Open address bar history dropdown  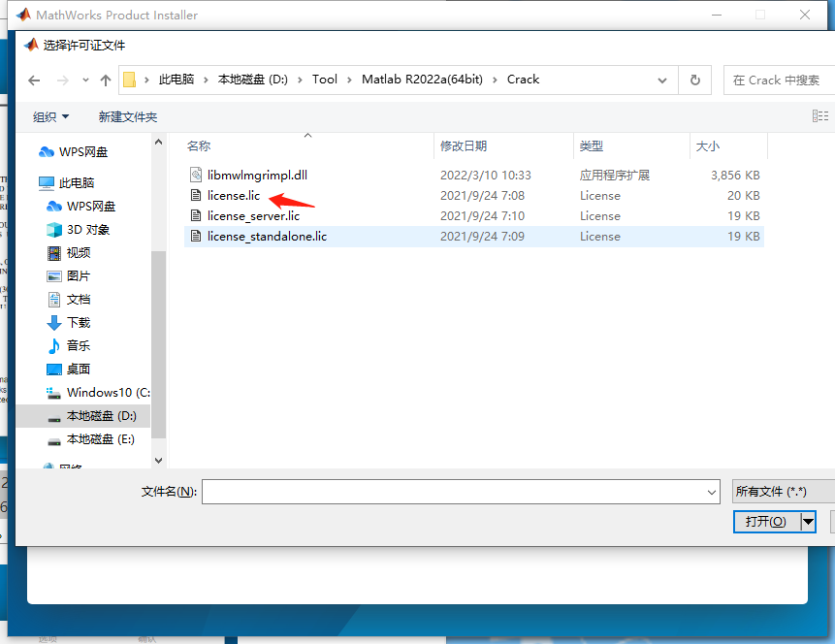662,80
